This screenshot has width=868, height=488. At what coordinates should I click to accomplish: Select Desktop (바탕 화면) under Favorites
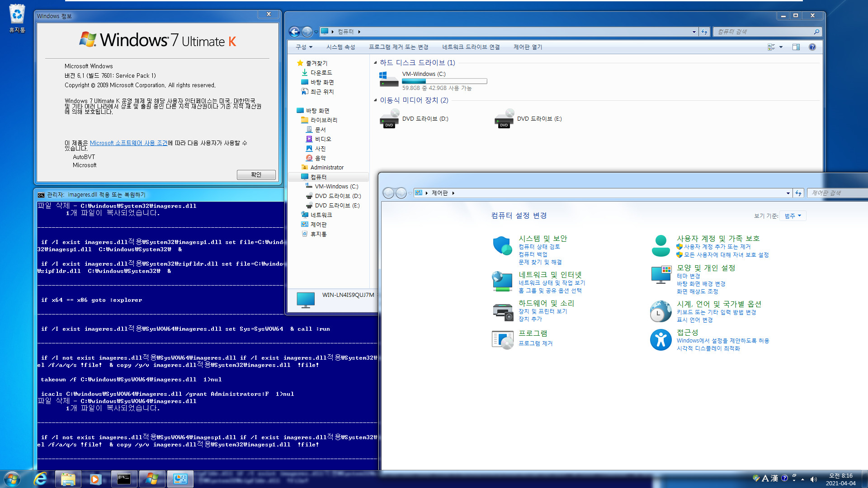tap(317, 82)
